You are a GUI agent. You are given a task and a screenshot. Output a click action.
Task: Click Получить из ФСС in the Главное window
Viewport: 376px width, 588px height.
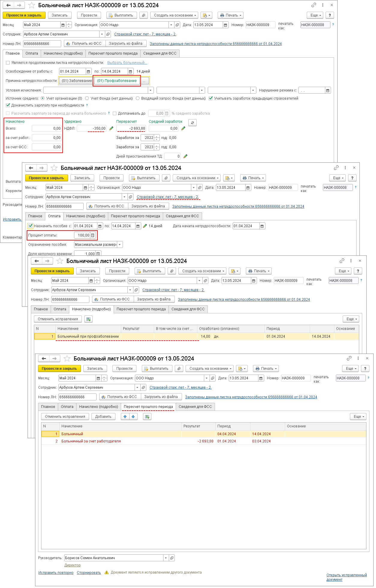pos(85,44)
